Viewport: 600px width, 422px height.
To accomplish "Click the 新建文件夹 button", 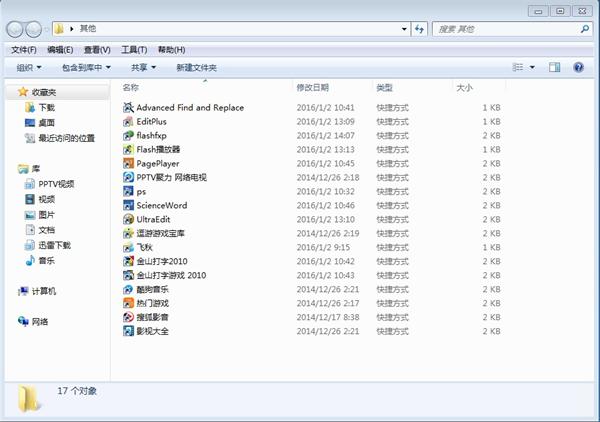I will click(196, 67).
